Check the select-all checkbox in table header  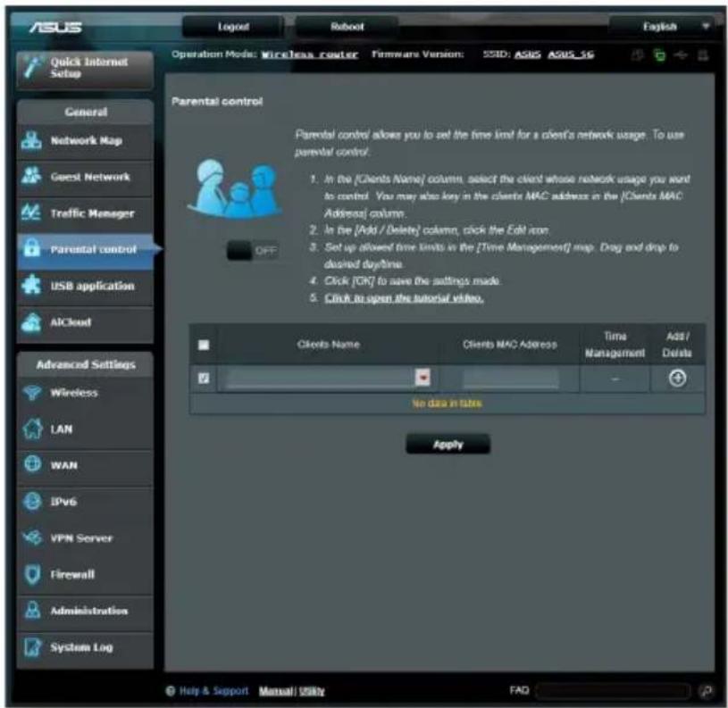point(204,345)
